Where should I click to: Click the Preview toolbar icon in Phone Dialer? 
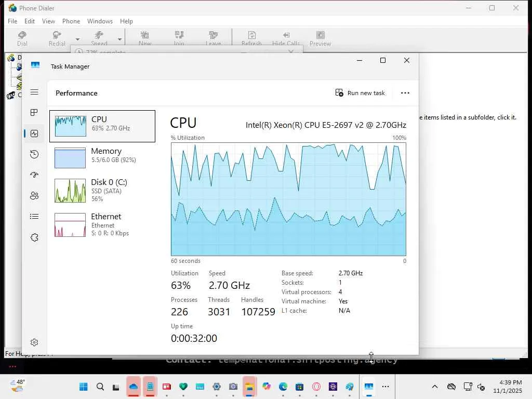pos(320,38)
